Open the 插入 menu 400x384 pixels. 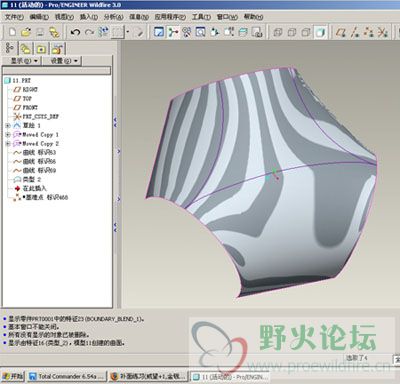tap(89, 17)
